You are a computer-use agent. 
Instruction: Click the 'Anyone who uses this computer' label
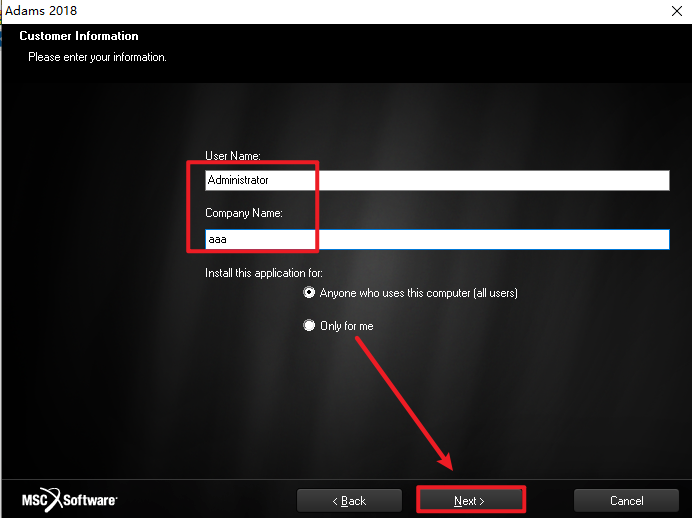[418, 293]
